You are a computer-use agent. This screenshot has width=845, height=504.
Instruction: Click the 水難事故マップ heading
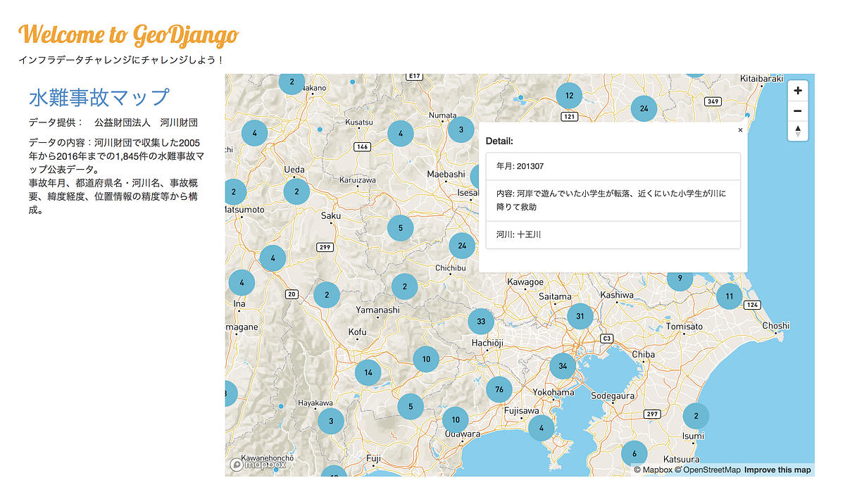click(x=99, y=97)
